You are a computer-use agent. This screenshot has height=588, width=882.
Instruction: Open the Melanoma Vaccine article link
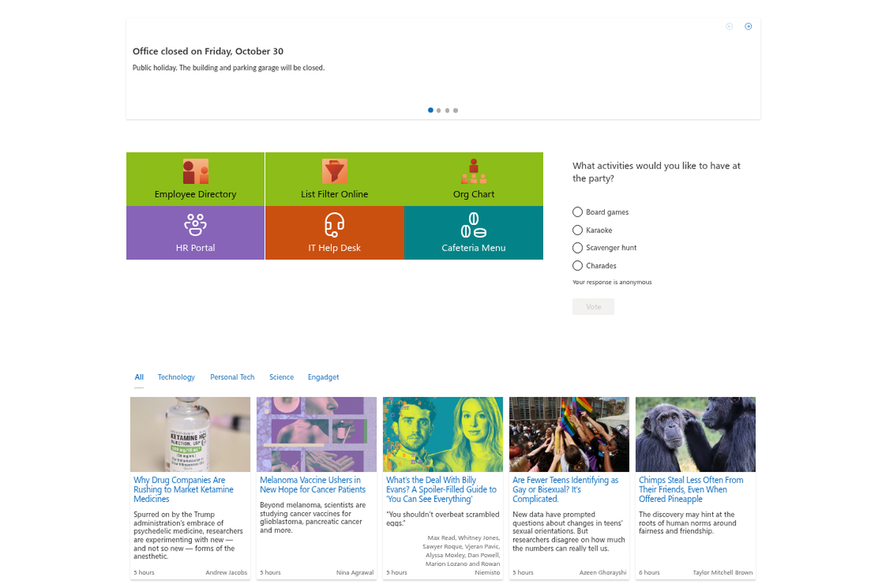(x=312, y=484)
